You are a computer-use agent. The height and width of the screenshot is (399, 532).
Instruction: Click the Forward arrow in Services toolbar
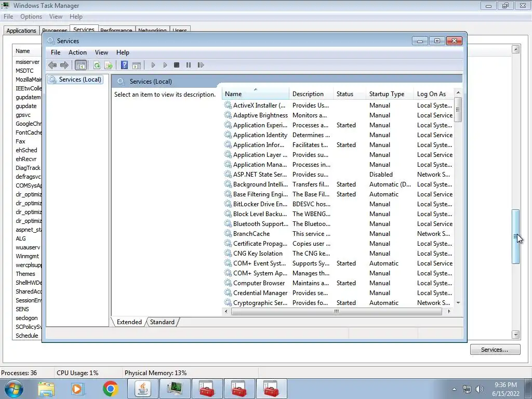click(64, 65)
